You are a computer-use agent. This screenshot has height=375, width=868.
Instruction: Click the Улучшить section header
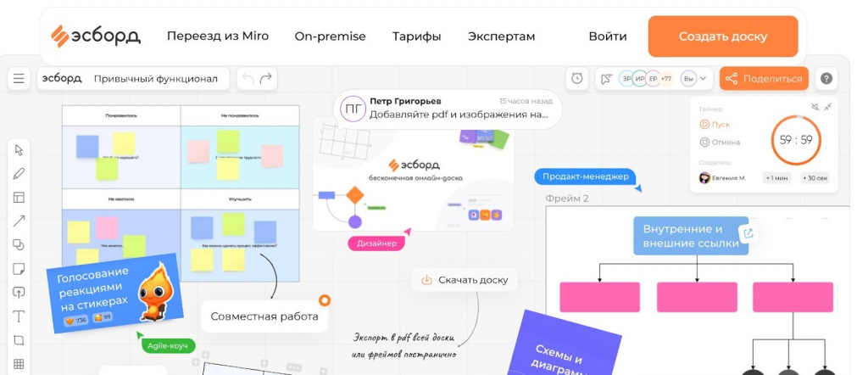240,199
